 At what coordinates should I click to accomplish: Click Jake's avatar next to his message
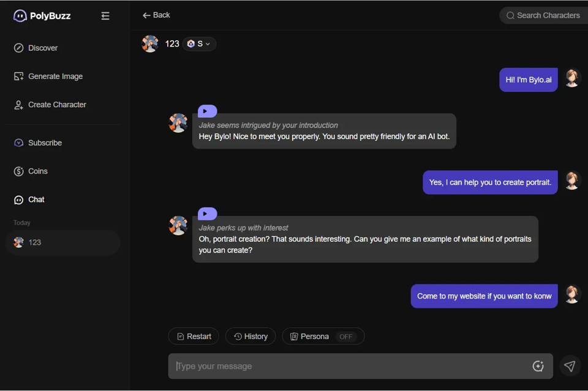pos(178,123)
